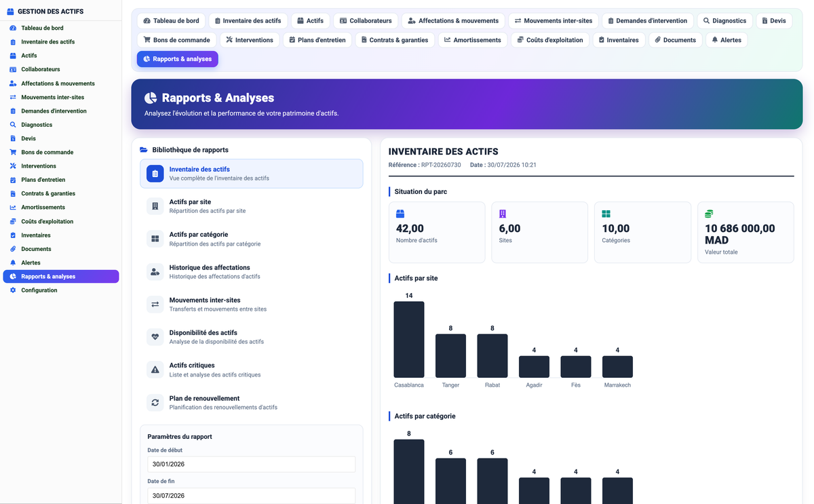Click the Référence RPT-20260730 text
Image resolution: width=814 pixels, height=504 pixels.
click(425, 165)
